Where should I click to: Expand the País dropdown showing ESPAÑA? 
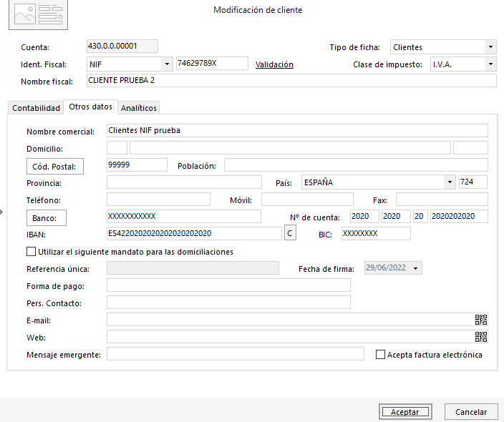449,182
